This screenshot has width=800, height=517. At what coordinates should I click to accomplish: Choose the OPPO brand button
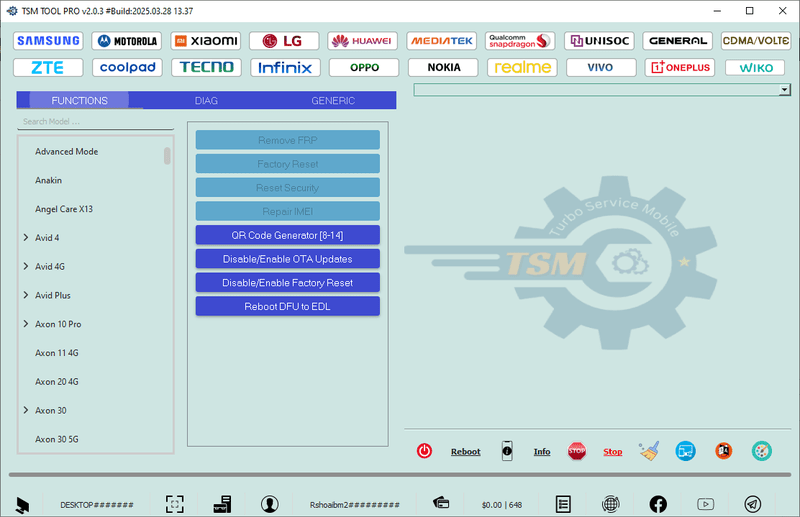[364, 67]
